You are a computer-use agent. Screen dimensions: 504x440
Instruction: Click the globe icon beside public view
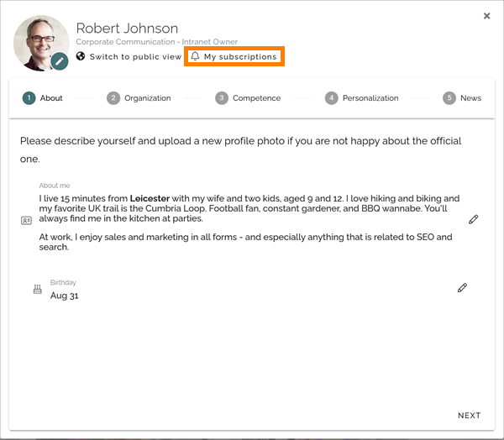(81, 56)
